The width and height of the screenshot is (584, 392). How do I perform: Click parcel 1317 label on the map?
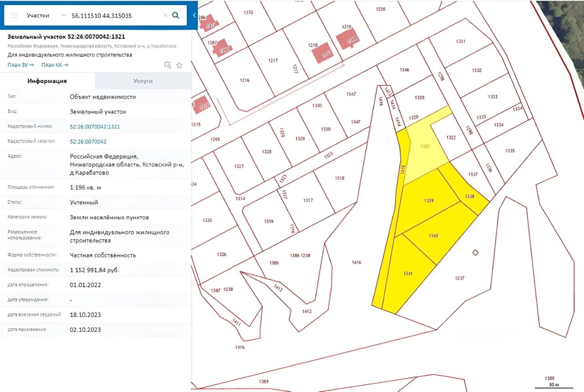[308, 201]
